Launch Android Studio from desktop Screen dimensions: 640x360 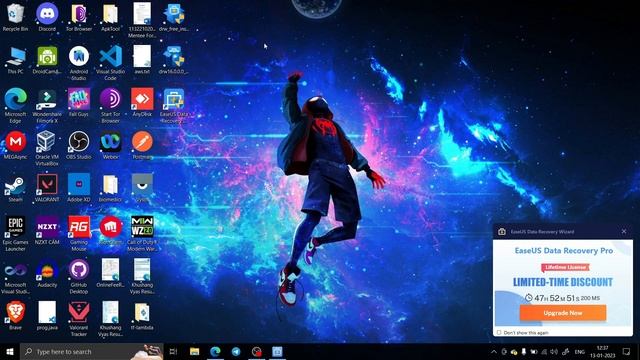click(79, 63)
